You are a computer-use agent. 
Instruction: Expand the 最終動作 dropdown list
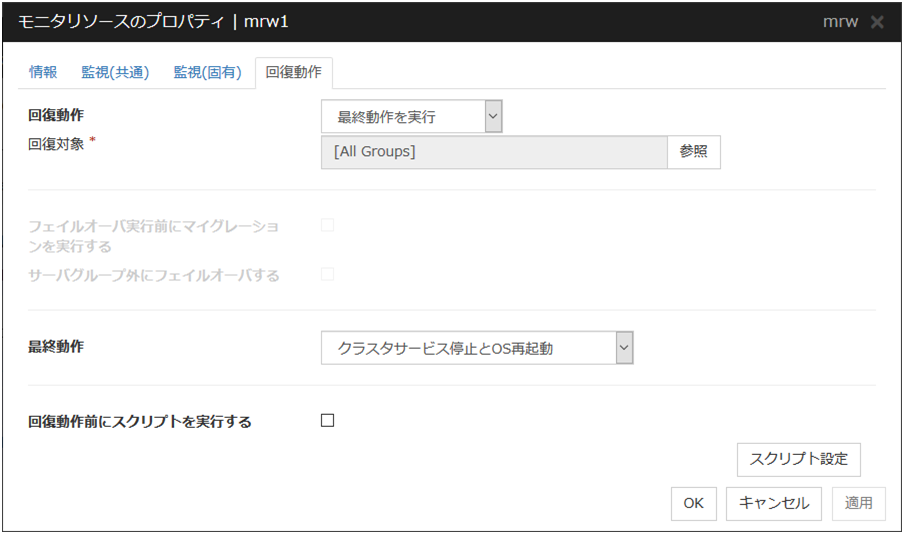[x=477, y=348]
